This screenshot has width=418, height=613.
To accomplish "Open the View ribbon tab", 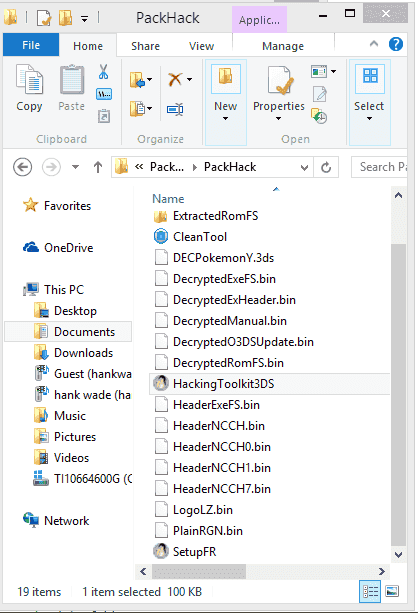I will point(201,46).
